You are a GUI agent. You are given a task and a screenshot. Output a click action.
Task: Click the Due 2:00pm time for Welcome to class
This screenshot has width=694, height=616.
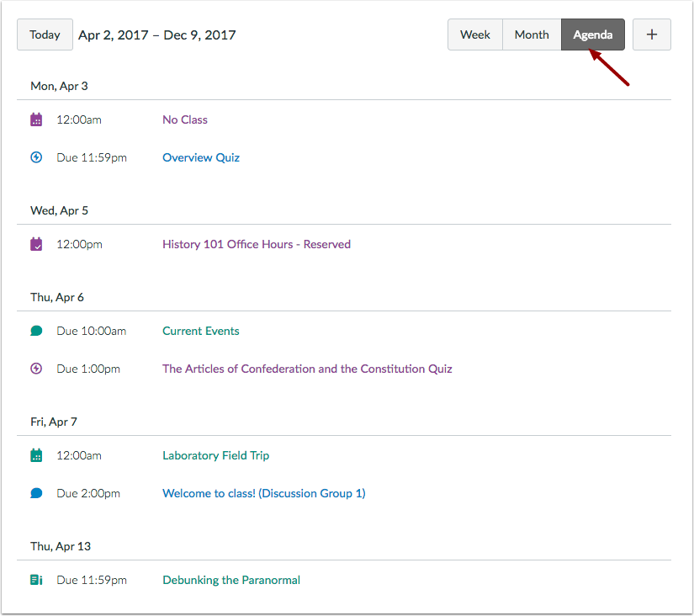(88, 493)
